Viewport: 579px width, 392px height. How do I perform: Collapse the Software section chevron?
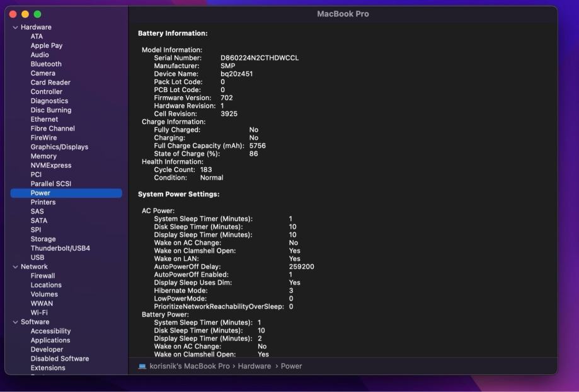coord(15,322)
